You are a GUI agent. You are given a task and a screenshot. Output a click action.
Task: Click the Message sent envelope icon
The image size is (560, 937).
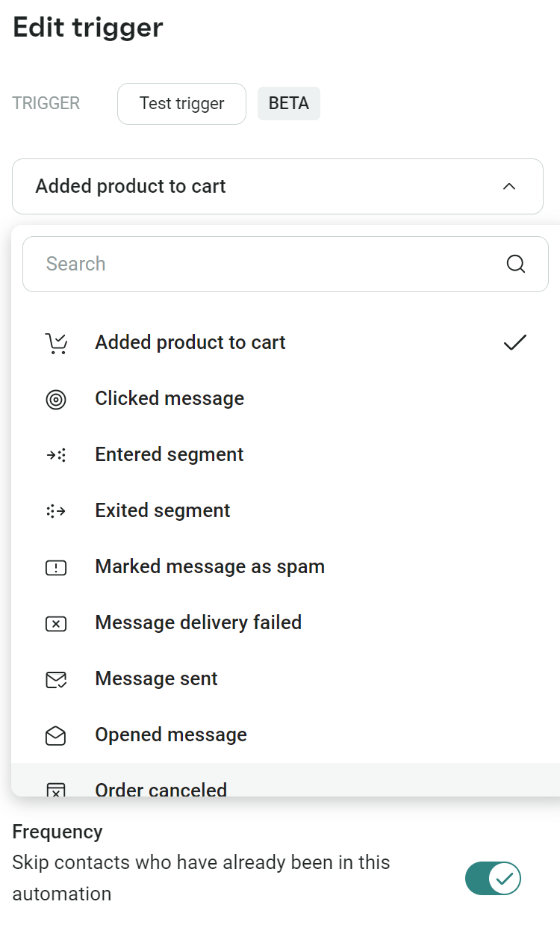coord(56,679)
